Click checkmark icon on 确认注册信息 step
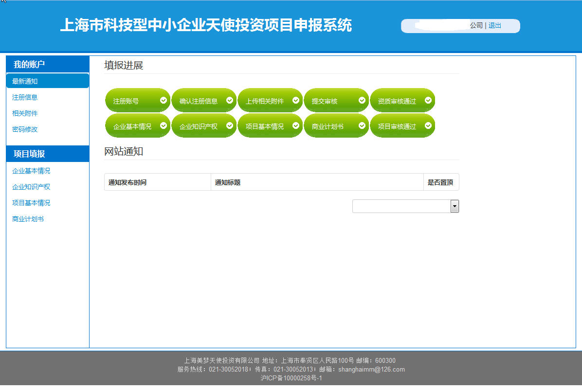This screenshot has height=392, width=582. [x=230, y=100]
